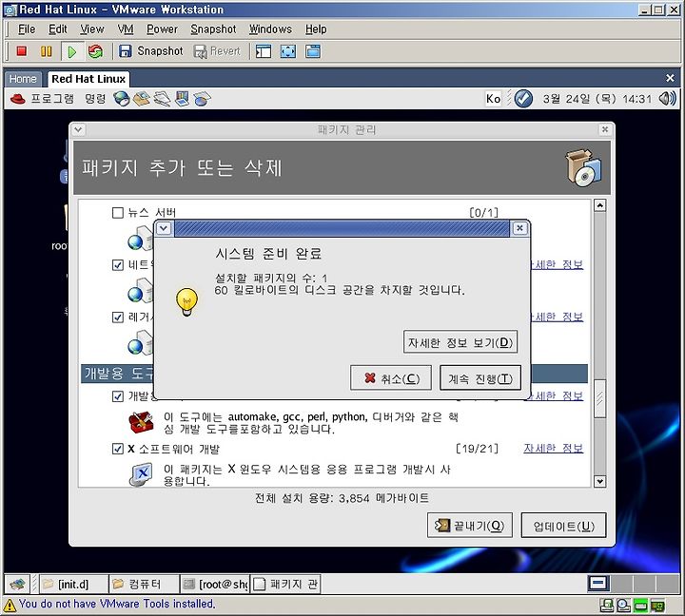Toggle the 레거시 group checkbox
This screenshot has width=685, height=616.
[118, 317]
